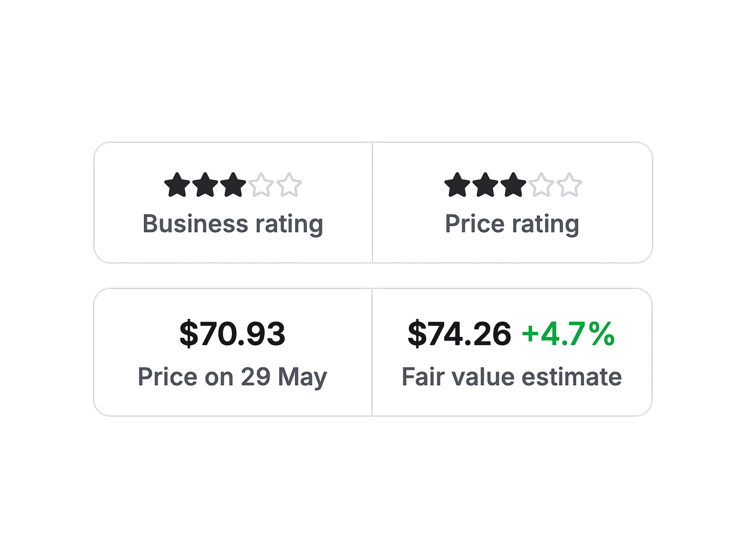Click the Business rating label
The width and height of the screenshot is (747, 560).
[233, 225]
